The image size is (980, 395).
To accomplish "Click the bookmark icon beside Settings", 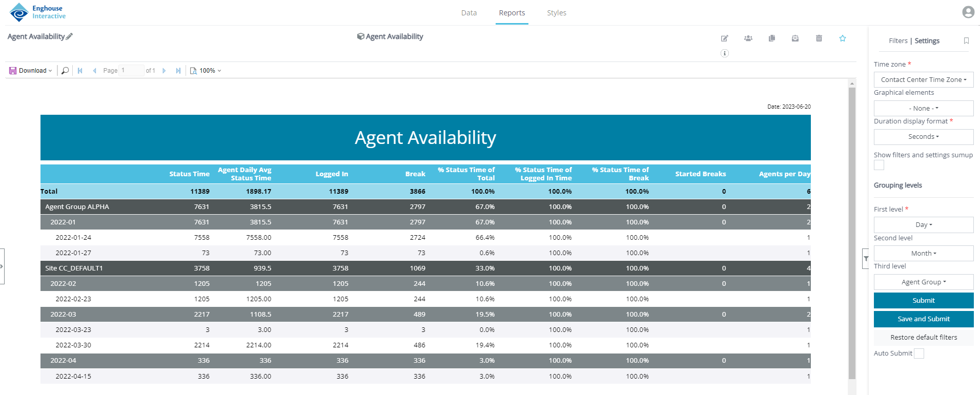I will 966,41.
